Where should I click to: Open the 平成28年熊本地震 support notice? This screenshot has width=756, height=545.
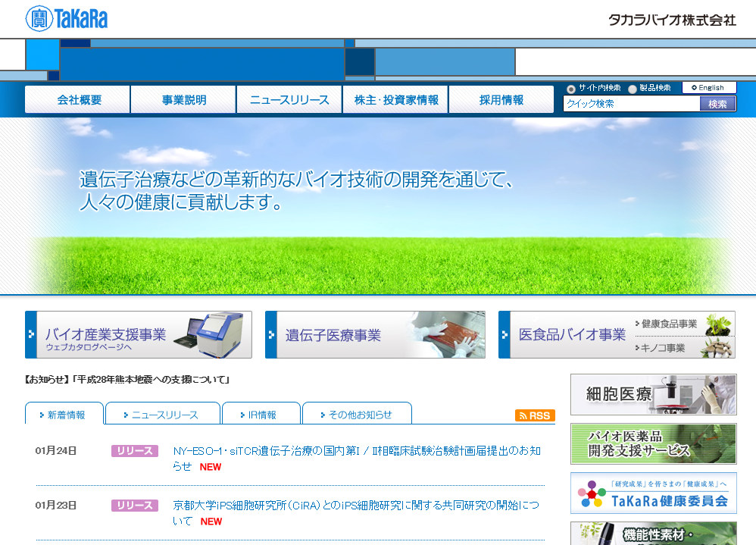pos(127,380)
